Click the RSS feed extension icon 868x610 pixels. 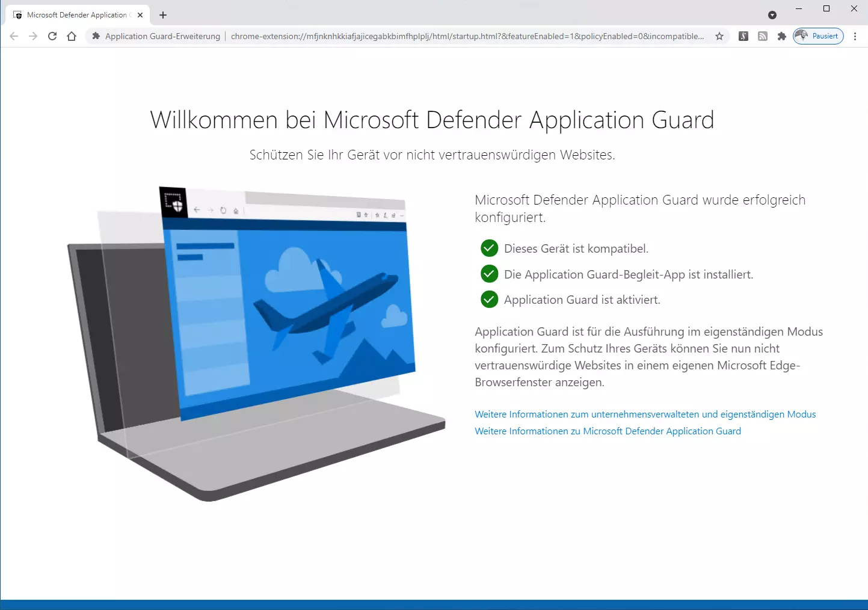[x=763, y=36]
